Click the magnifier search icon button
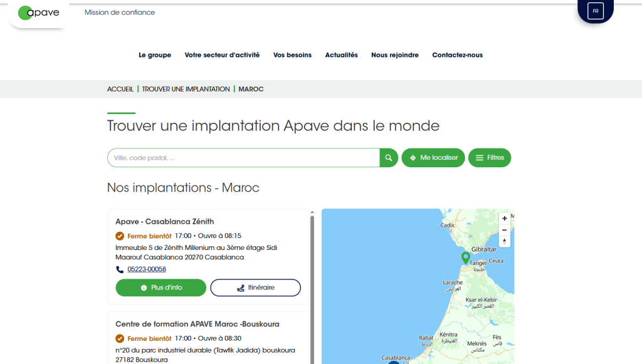642x364 pixels. pos(389,158)
